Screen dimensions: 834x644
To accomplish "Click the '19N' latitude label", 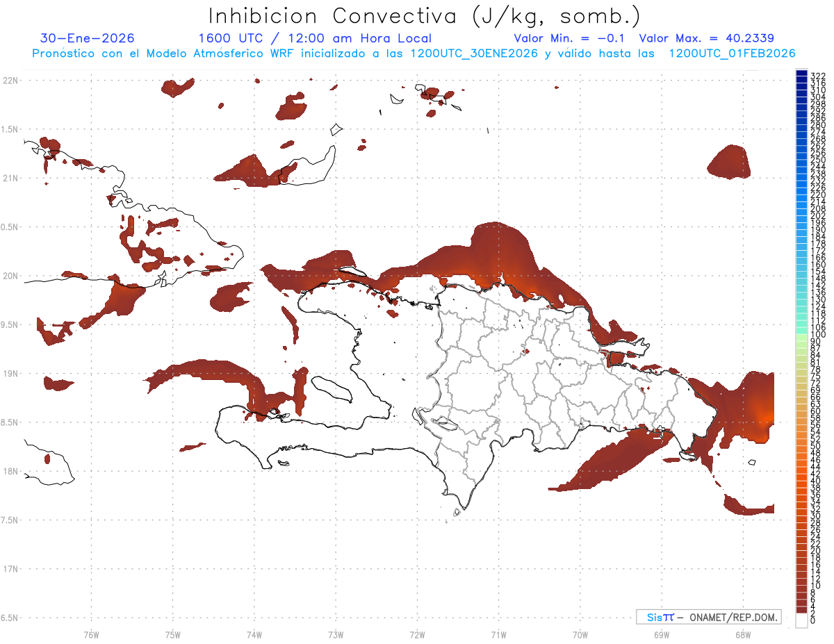I will tap(10, 374).
